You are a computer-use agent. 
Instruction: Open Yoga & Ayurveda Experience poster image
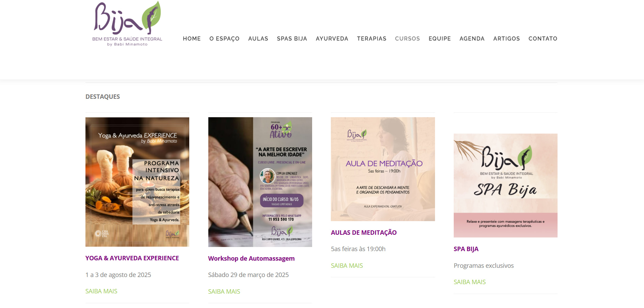(137, 182)
